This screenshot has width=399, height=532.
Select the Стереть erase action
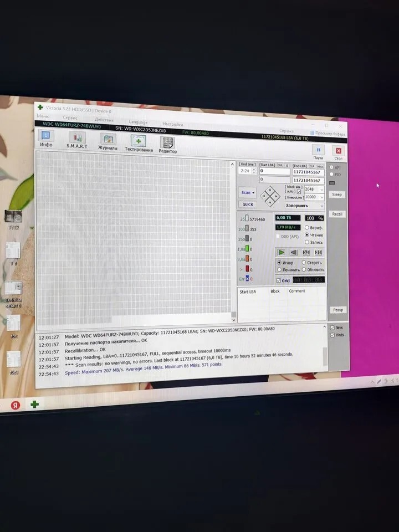click(304, 262)
